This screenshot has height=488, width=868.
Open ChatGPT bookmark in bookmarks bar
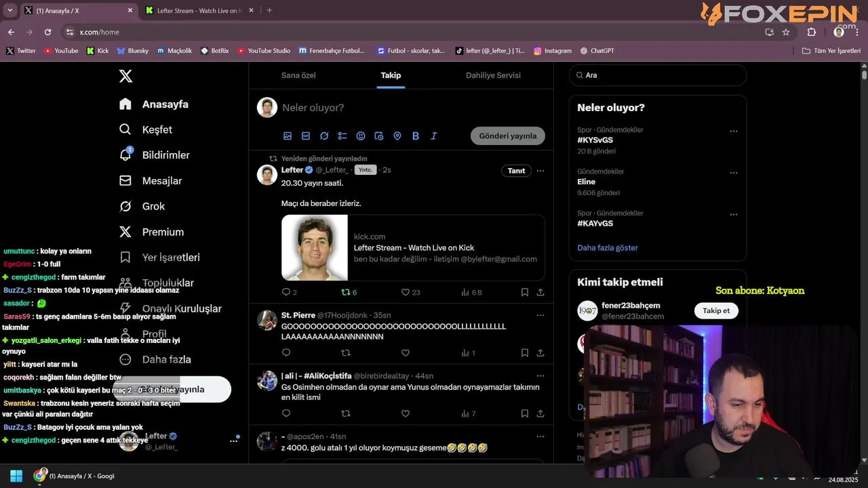coord(597,51)
